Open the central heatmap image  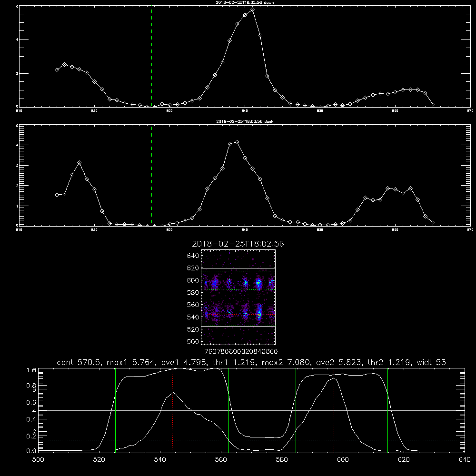238,297
